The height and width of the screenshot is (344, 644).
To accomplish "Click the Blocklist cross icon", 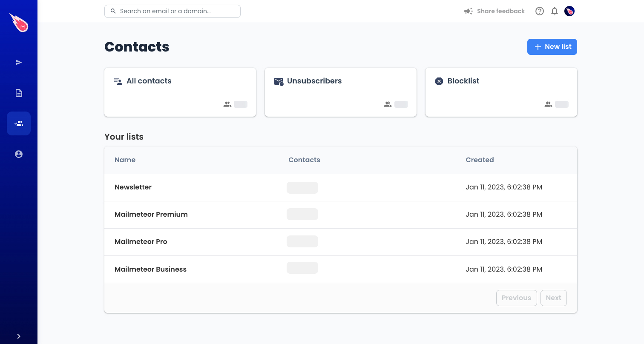I will coord(439,81).
